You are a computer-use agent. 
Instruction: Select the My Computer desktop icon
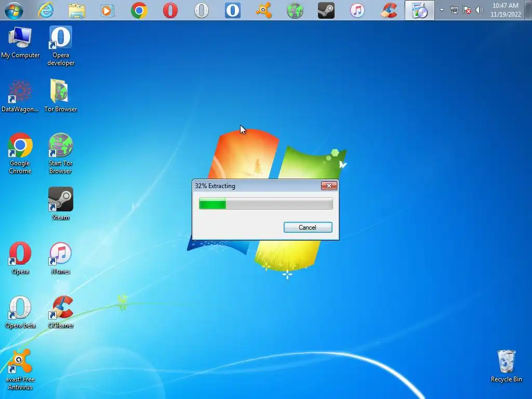(x=20, y=43)
